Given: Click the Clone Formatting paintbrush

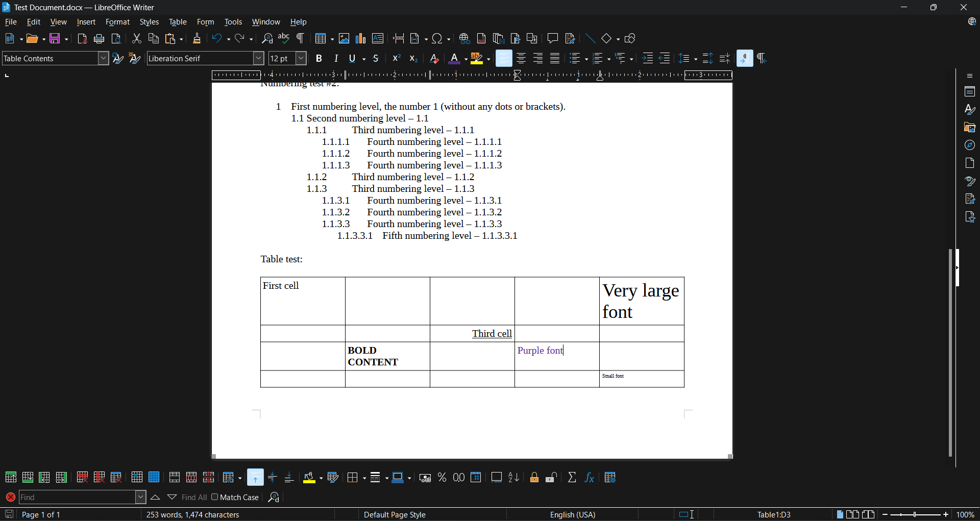Looking at the screenshot, I should [x=197, y=39].
